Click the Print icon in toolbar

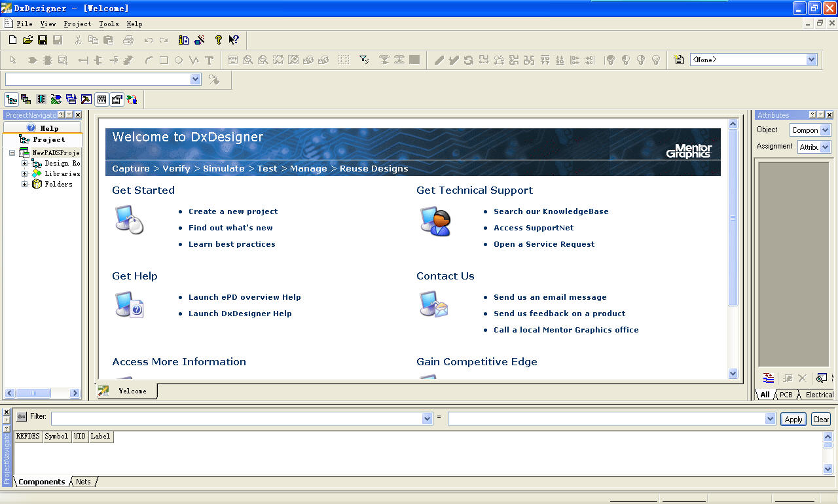pos(128,40)
